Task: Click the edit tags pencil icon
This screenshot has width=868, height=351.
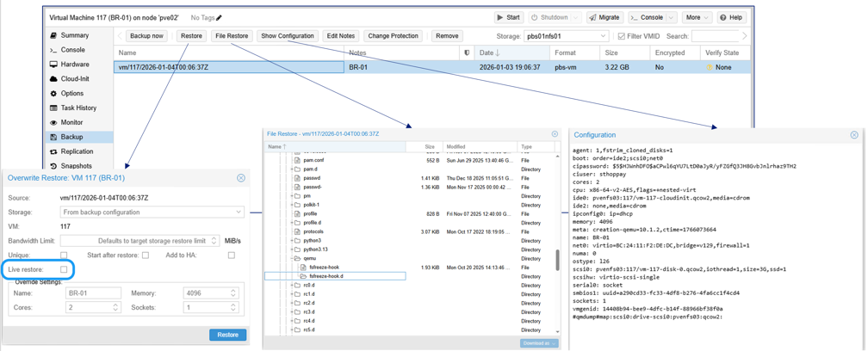Action: 219,18
